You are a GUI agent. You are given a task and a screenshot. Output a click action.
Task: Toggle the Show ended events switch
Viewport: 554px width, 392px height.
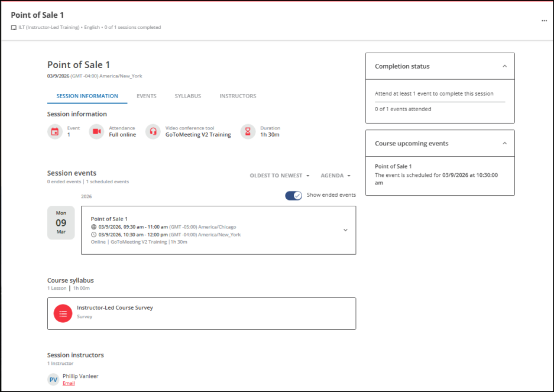click(x=293, y=195)
